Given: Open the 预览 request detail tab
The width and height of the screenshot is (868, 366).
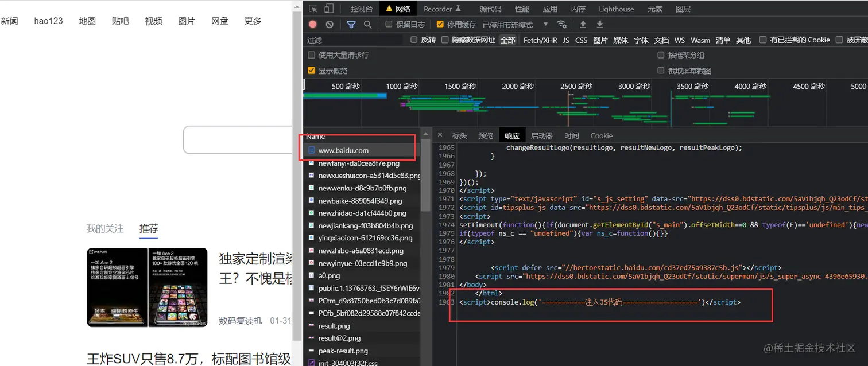Looking at the screenshot, I should tap(486, 135).
